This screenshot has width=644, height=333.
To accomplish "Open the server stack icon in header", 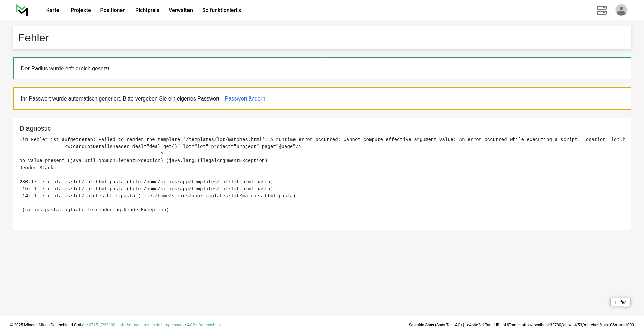I will click(x=601, y=10).
